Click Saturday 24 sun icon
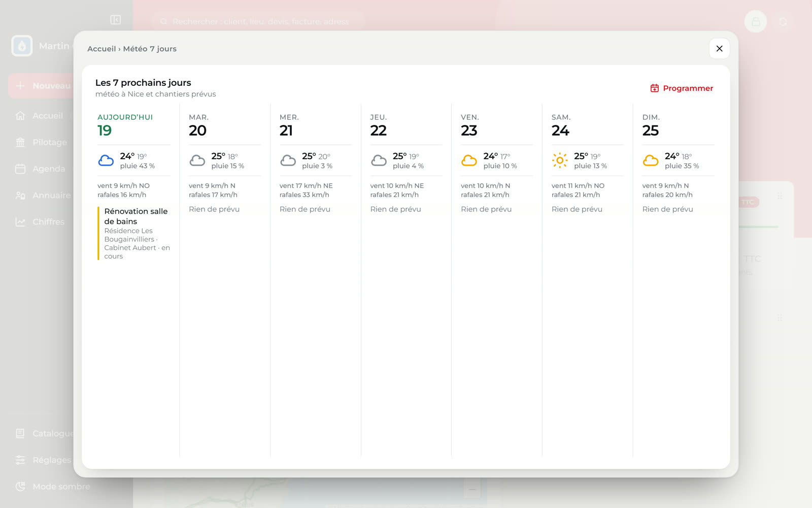 pos(560,161)
